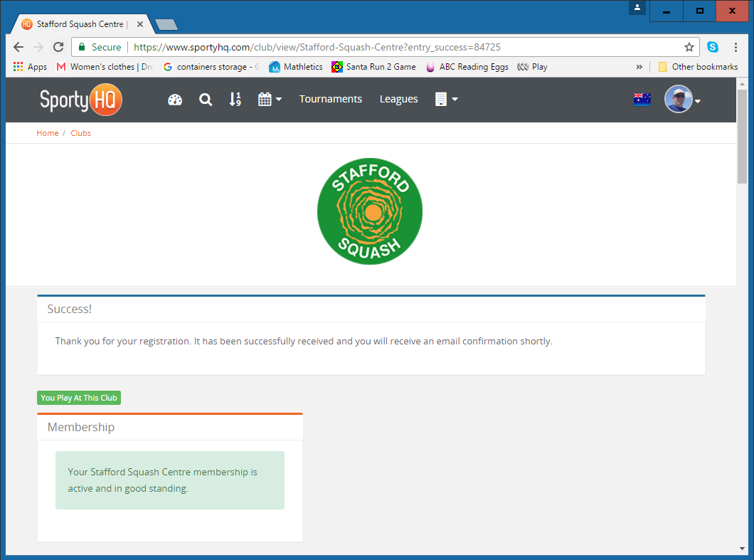Click the SportyHQ logo

[x=81, y=100]
